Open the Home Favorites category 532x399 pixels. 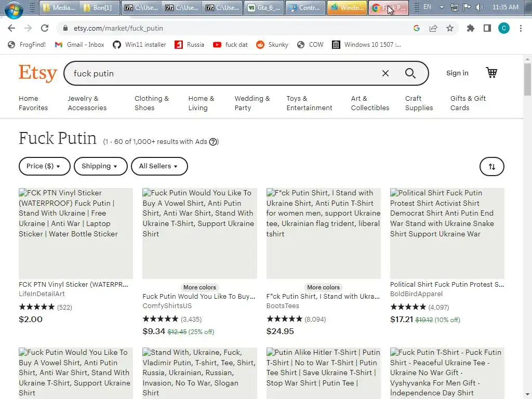pos(33,103)
